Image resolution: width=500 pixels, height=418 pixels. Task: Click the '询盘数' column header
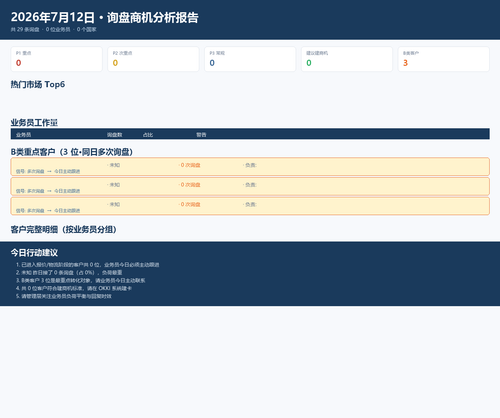pos(115,135)
